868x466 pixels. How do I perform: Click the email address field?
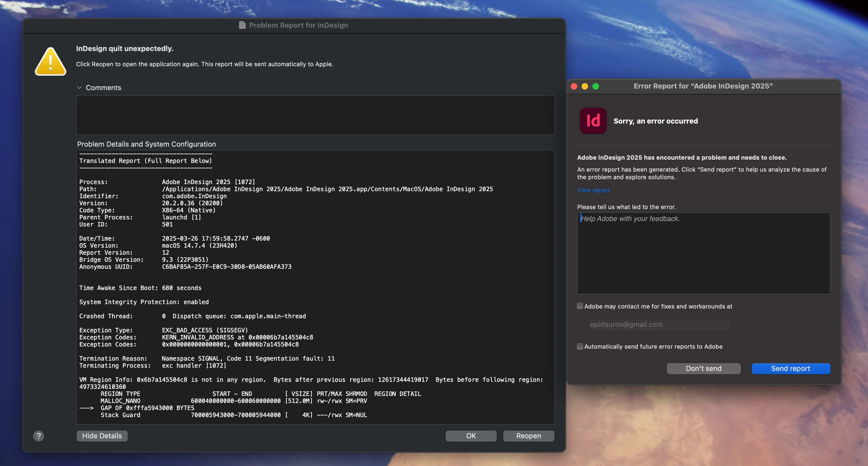659,325
